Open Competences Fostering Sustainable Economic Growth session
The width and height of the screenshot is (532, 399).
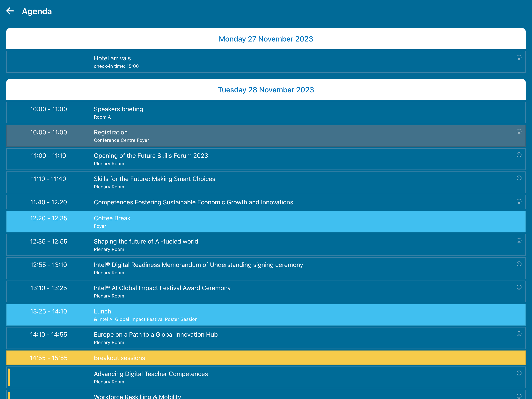pos(266,202)
